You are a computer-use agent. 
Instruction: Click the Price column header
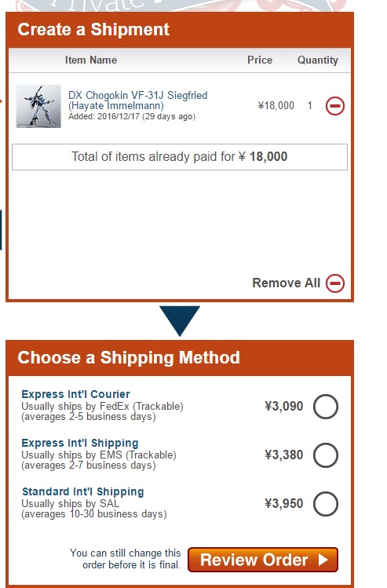tap(260, 60)
